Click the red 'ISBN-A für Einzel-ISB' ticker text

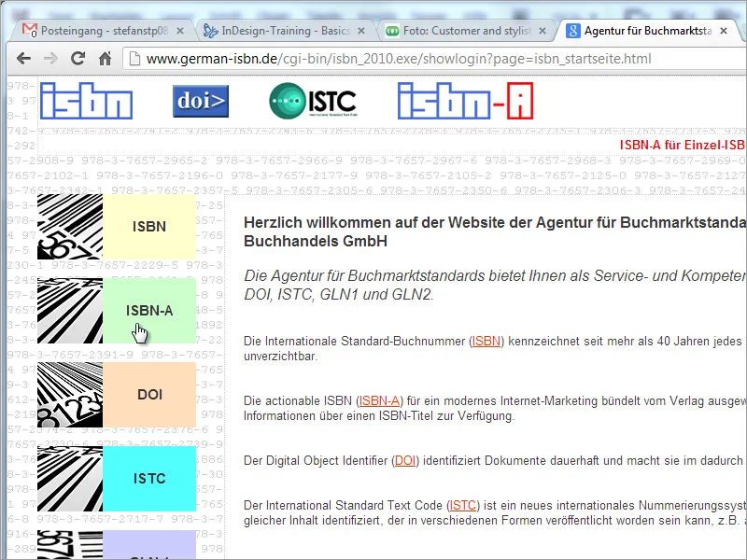pyautogui.click(x=683, y=146)
